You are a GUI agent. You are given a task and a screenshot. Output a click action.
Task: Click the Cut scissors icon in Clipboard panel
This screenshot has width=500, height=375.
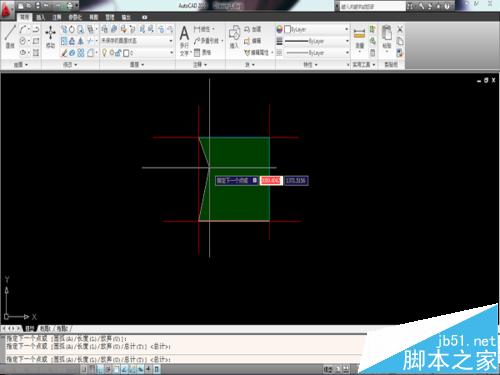[400, 29]
